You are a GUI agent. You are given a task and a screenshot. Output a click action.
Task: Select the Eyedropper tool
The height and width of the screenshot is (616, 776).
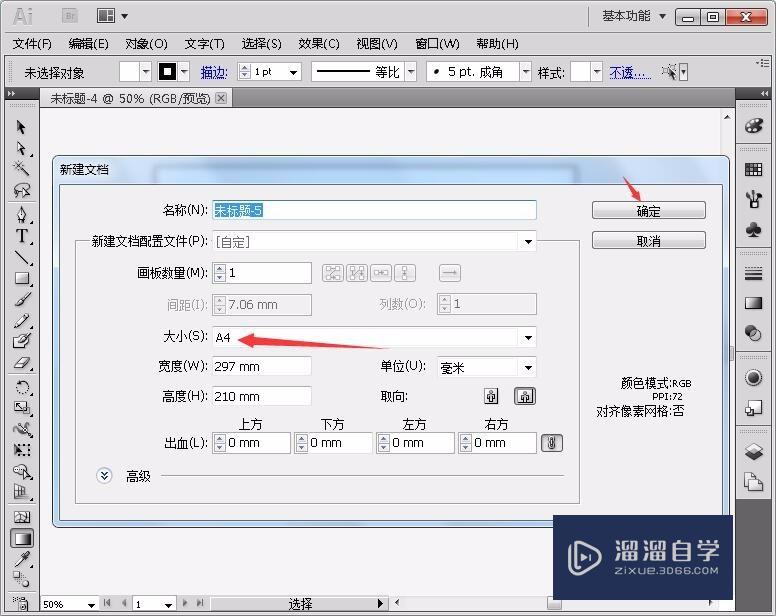21,560
